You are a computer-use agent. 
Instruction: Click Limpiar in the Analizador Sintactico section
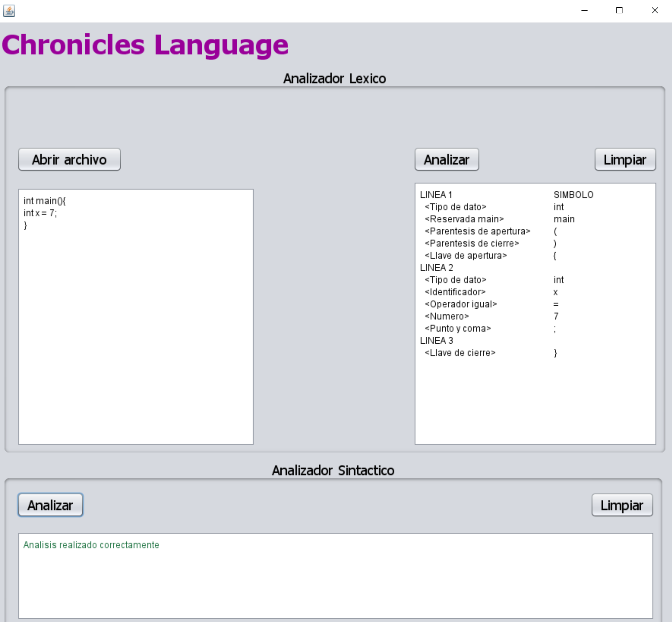pyautogui.click(x=622, y=505)
